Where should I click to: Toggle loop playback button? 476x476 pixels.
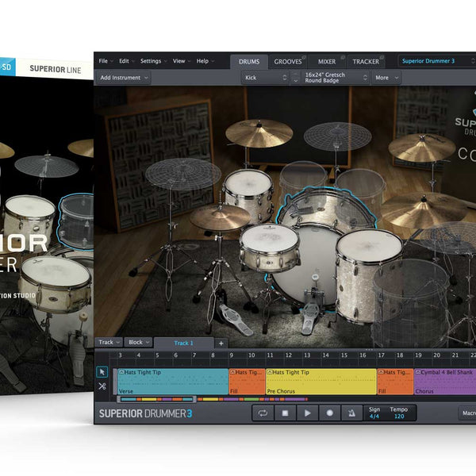coord(263,413)
